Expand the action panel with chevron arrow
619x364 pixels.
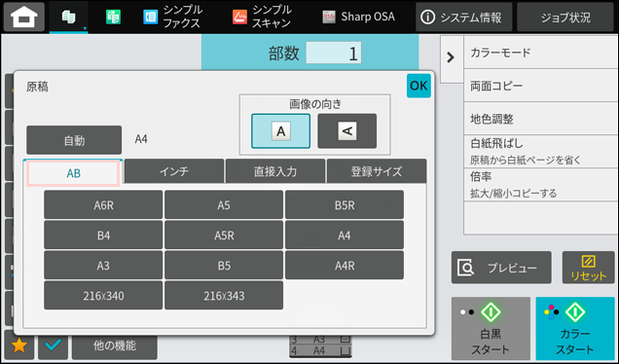[x=451, y=58]
